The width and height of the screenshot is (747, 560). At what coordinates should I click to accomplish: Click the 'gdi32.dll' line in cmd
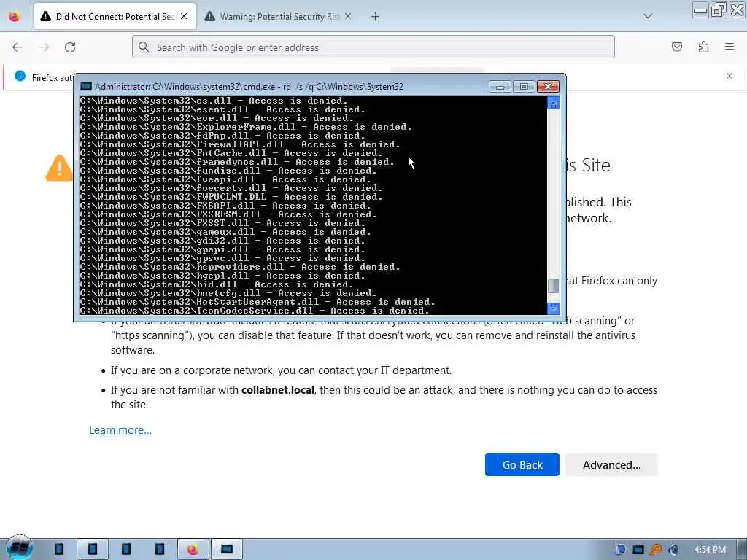(222, 241)
